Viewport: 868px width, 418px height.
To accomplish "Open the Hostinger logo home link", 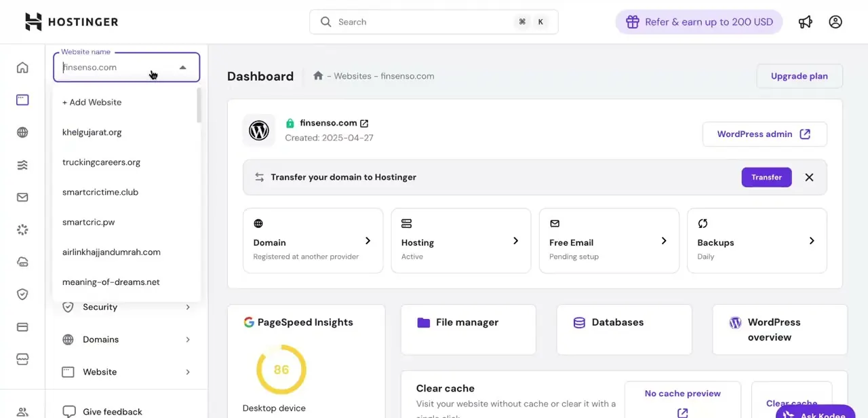I will [x=72, y=22].
